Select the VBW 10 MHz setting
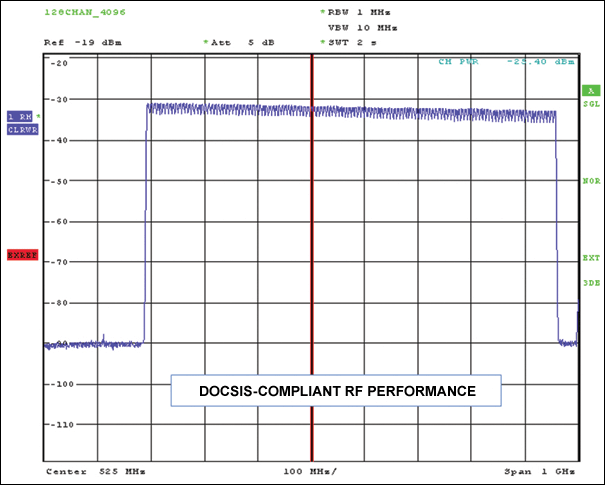Viewport: 605px width, 485px height. point(362,29)
